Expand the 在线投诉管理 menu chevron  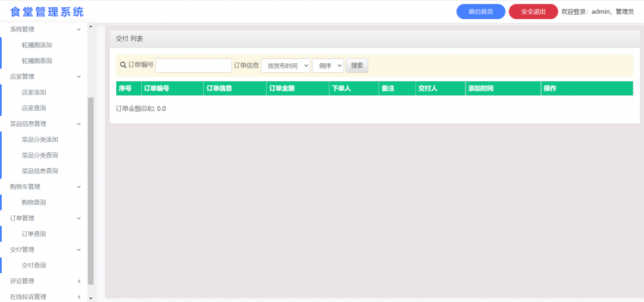click(79, 297)
